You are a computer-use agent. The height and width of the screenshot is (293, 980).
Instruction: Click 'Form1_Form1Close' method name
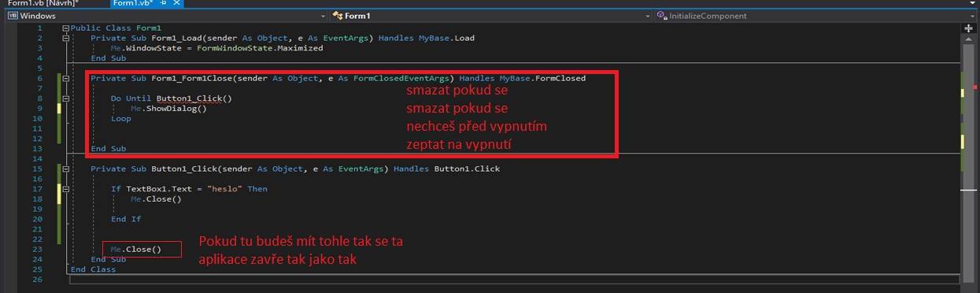pos(191,79)
